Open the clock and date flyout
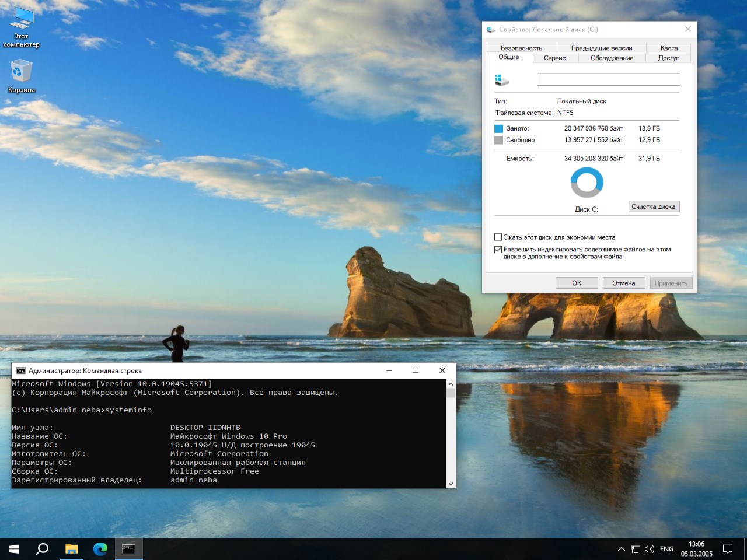The width and height of the screenshot is (747, 560). [x=696, y=549]
